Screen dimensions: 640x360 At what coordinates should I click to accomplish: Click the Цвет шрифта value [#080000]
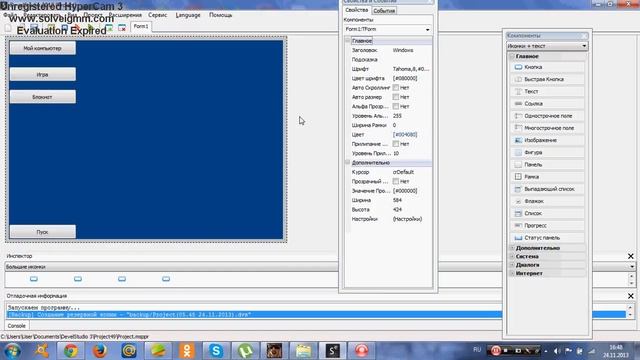pyautogui.click(x=405, y=78)
